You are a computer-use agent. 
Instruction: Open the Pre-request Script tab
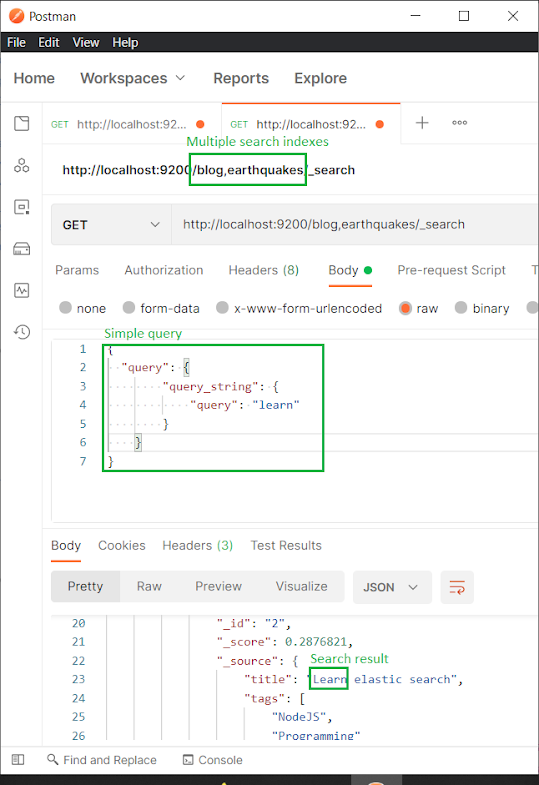451,270
